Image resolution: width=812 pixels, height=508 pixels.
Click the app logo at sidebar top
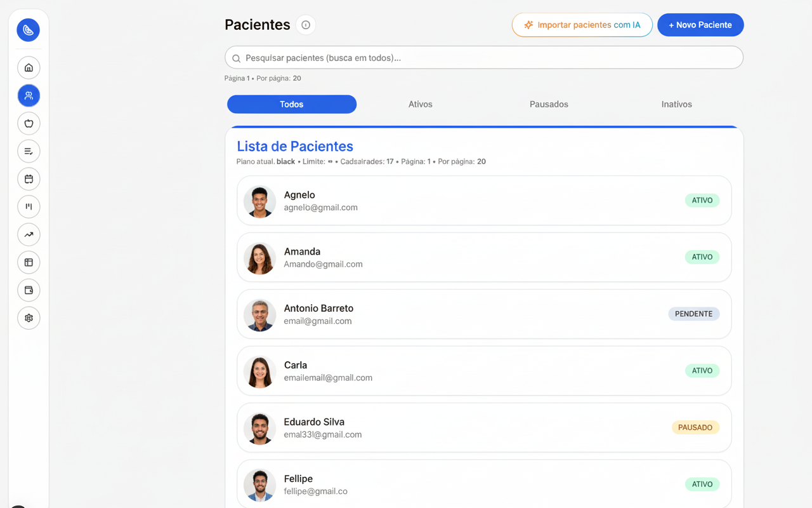[x=29, y=30]
